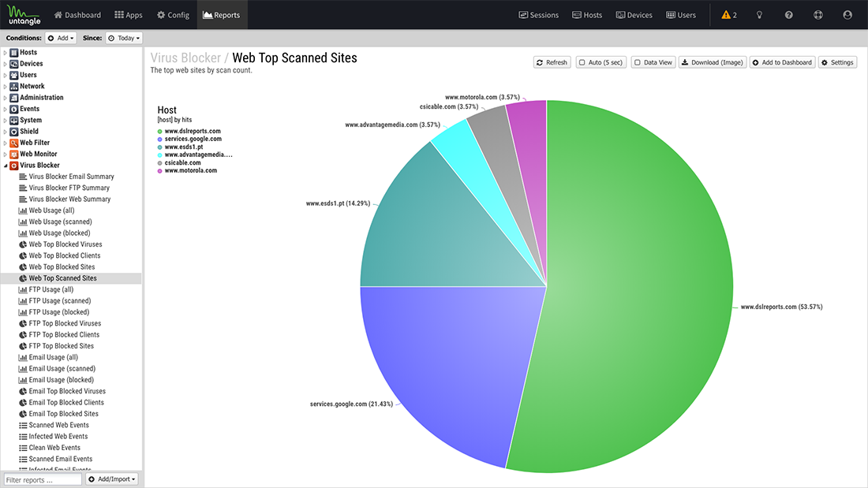
Task: Click the System category icon
Action: coord(14,120)
